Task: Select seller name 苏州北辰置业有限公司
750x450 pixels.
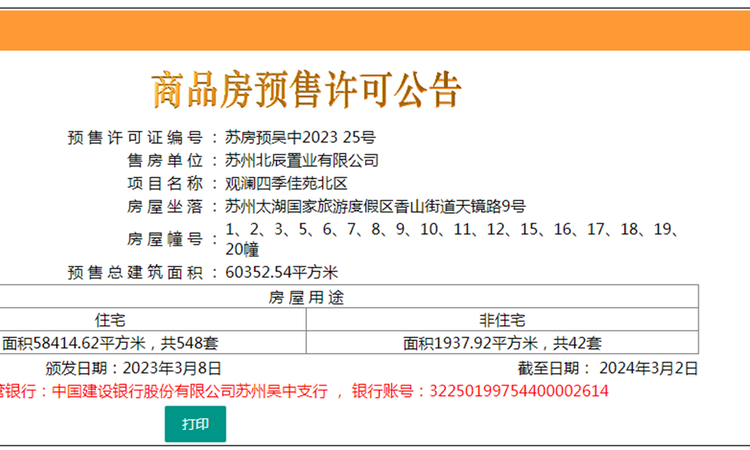Action: [302, 160]
